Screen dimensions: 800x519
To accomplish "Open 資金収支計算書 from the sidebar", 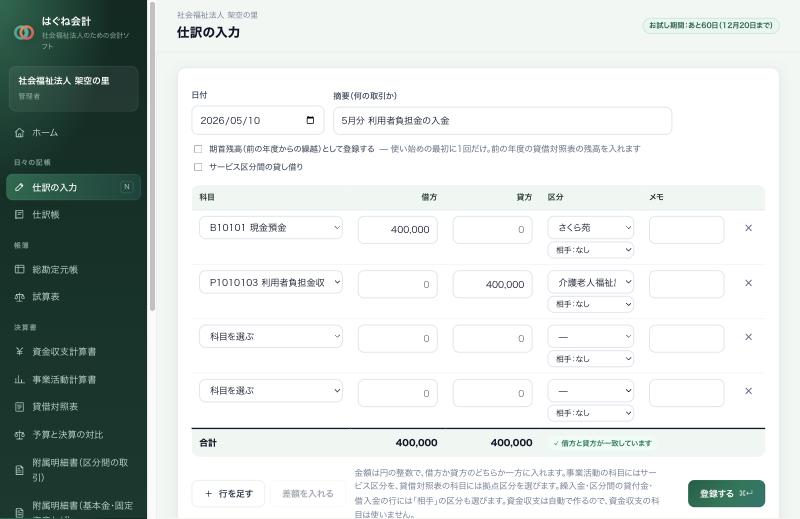I will click(73, 351).
